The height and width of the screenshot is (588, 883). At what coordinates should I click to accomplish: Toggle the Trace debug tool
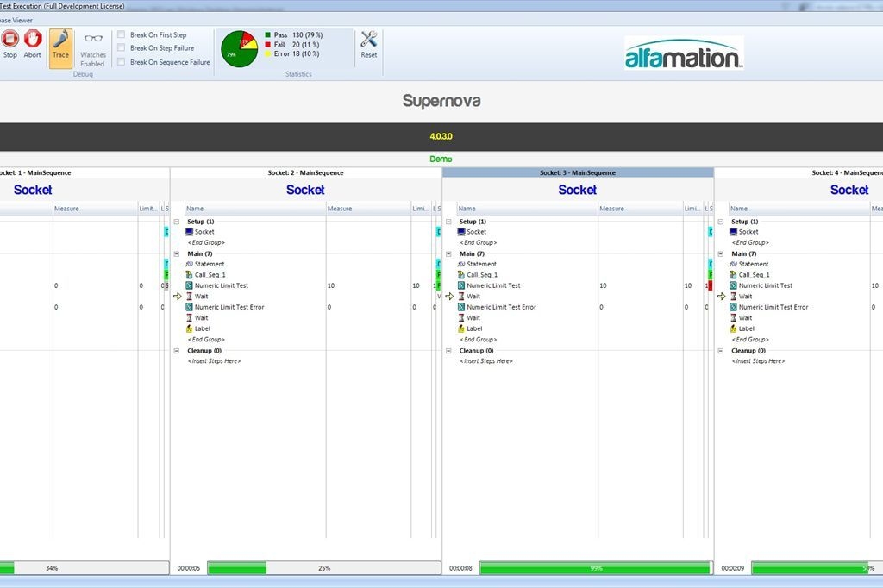pyautogui.click(x=60, y=40)
